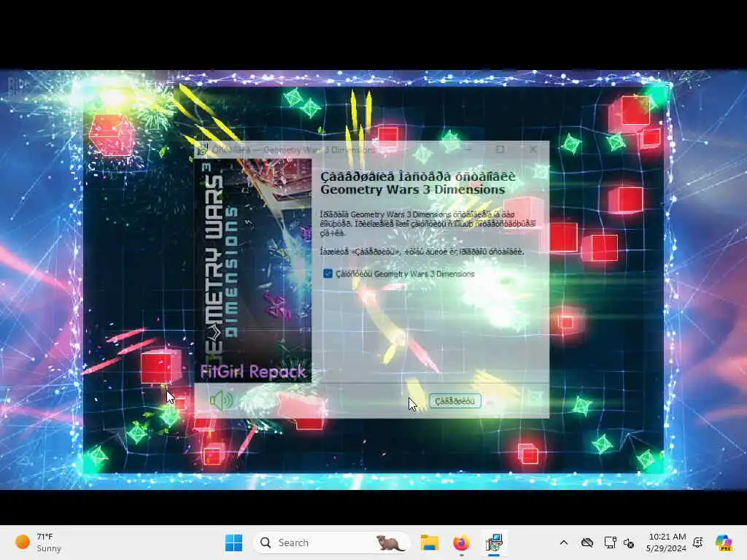Select the installer setup icon in taskbar

[x=494, y=542]
